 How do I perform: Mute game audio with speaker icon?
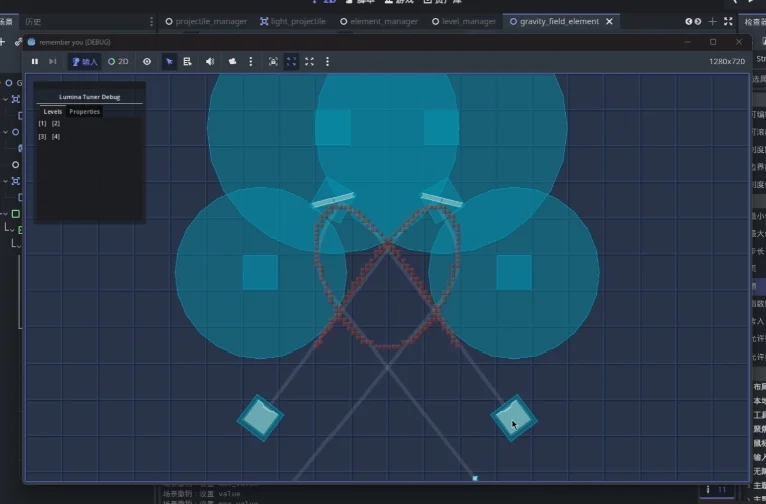(x=210, y=61)
